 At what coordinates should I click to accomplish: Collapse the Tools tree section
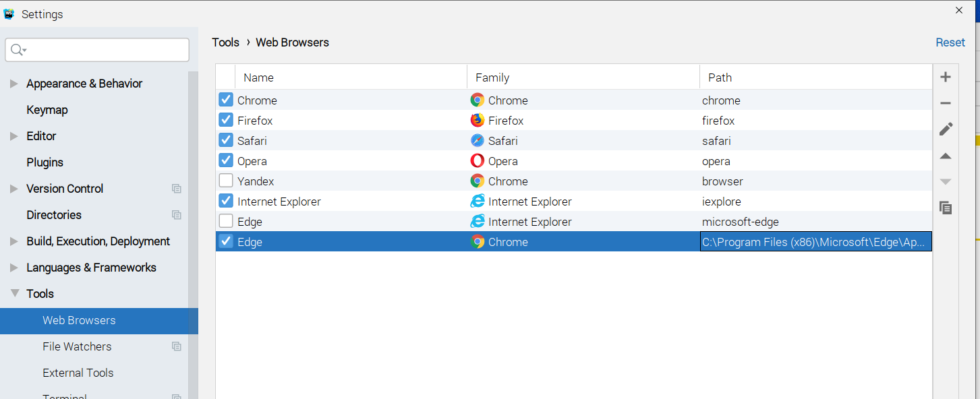14,294
